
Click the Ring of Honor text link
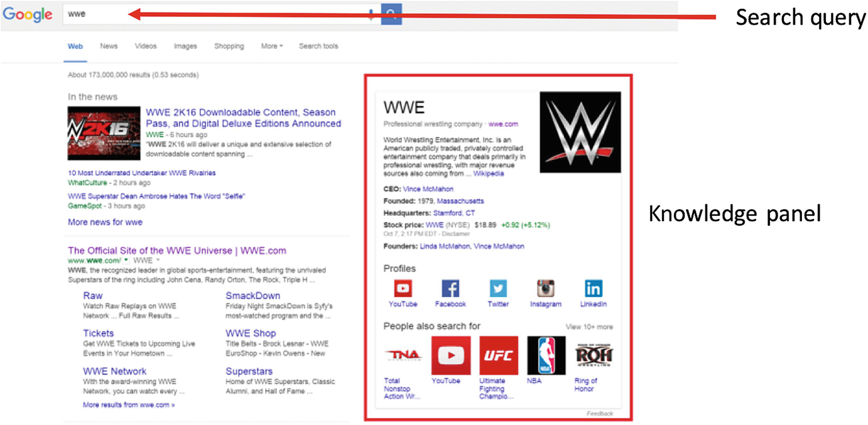586,385
